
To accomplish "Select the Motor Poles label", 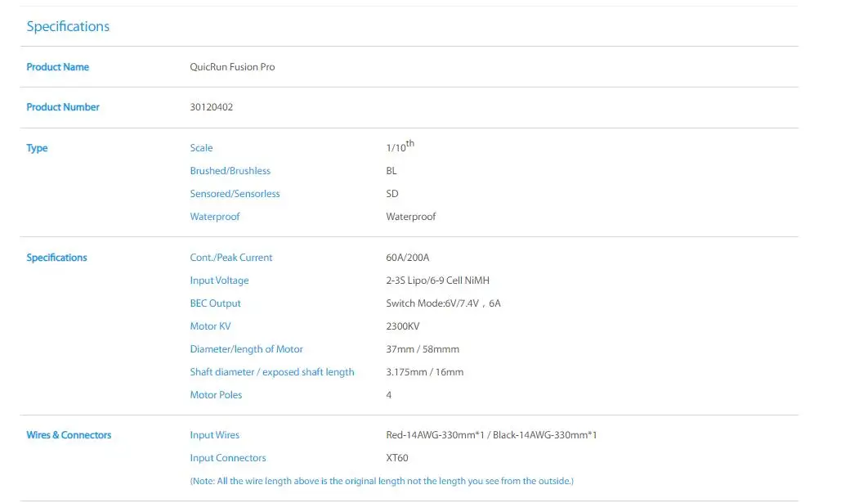I will (216, 395).
